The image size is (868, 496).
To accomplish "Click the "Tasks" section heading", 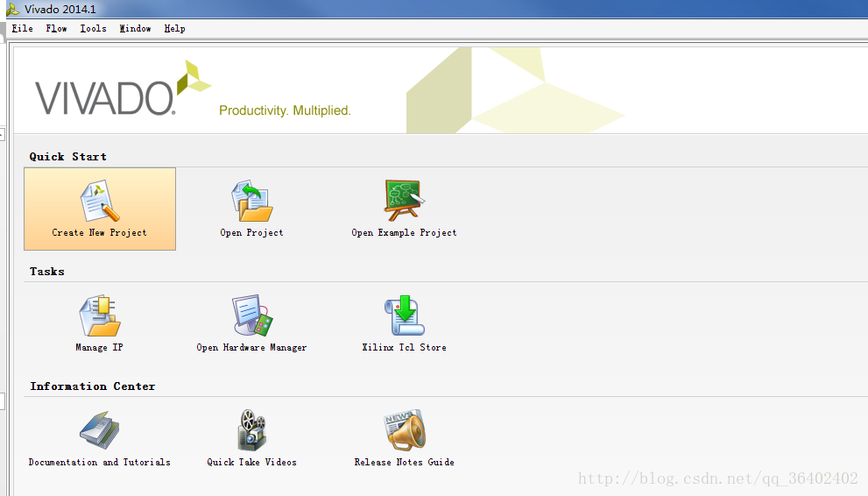I will pos(47,272).
